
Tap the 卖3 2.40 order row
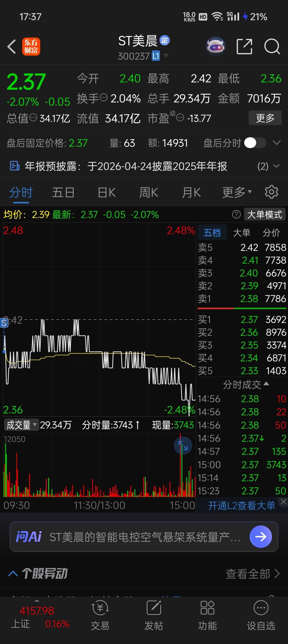click(242, 273)
